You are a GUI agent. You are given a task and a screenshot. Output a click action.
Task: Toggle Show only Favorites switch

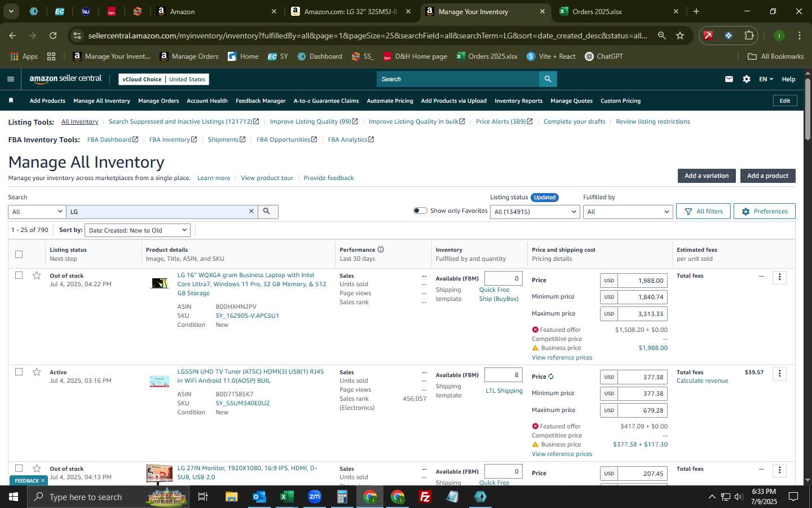click(x=420, y=211)
